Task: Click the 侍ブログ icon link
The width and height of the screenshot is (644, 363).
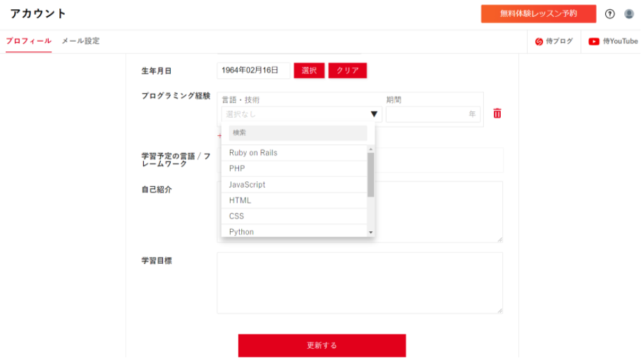Action: [x=554, y=42]
